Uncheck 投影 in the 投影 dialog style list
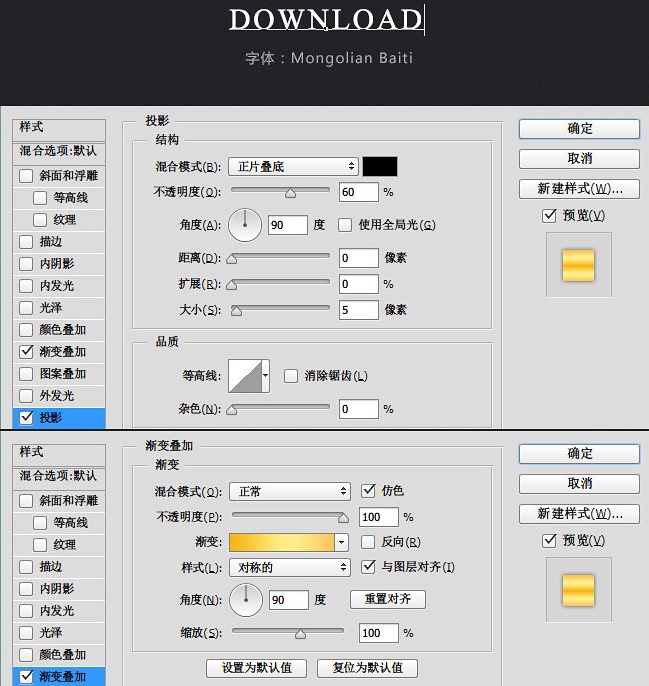The image size is (649, 686). coord(26,418)
